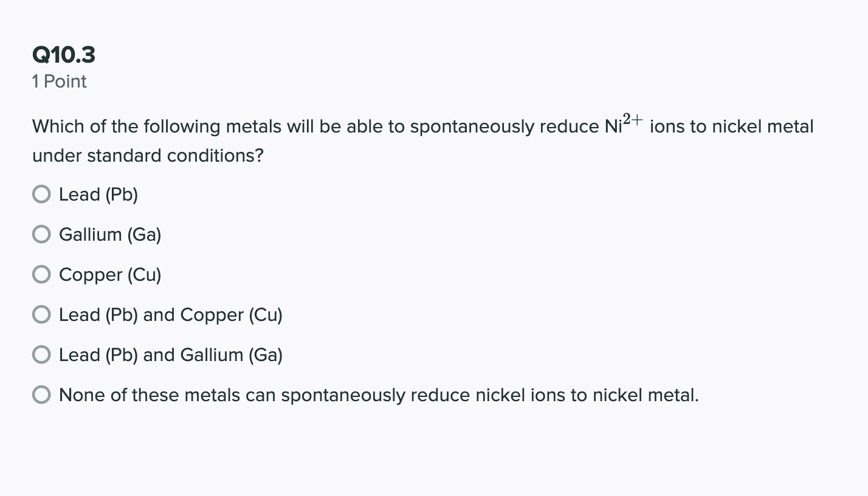The height and width of the screenshot is (496, 868).
Task: Click the 'Lead (Pb) and Copper (Cu)' label
Action: pos(171,315)
